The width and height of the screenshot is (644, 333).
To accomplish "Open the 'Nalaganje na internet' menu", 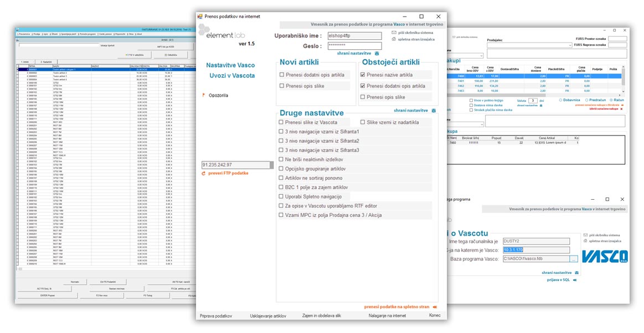I will tap(387, 316).
